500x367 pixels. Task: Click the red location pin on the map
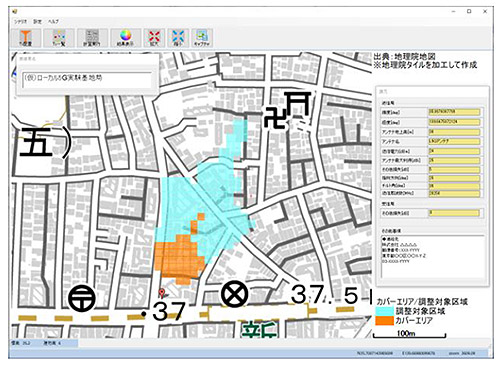coord(162,293)
